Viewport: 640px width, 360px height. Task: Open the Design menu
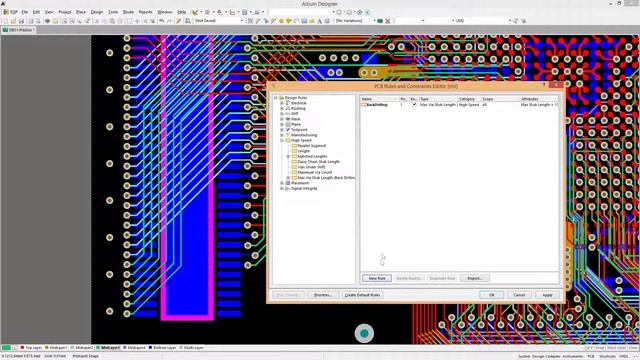97,12
